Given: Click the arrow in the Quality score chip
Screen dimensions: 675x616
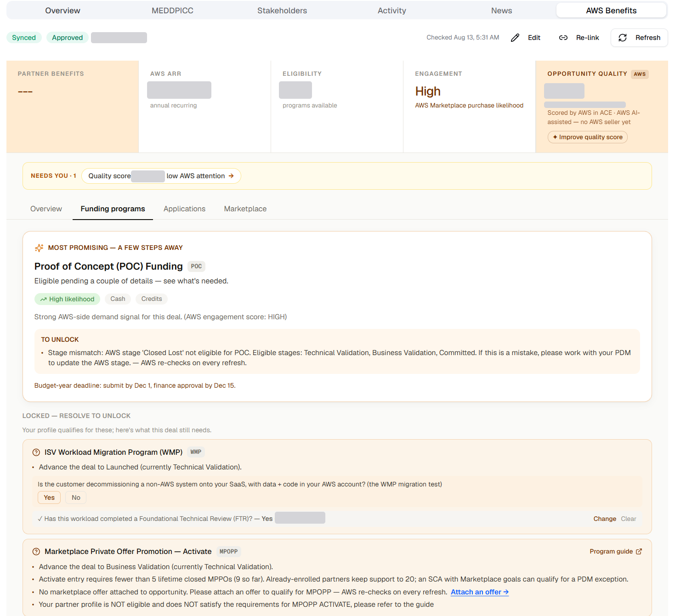Looking at the screenshot, I should [231, 176].
